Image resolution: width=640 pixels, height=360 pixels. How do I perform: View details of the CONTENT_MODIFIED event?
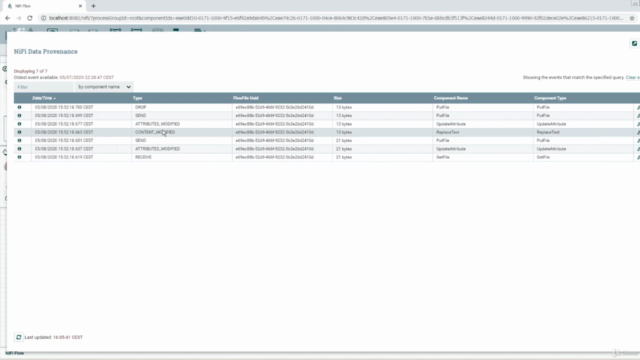coord(19,132)
